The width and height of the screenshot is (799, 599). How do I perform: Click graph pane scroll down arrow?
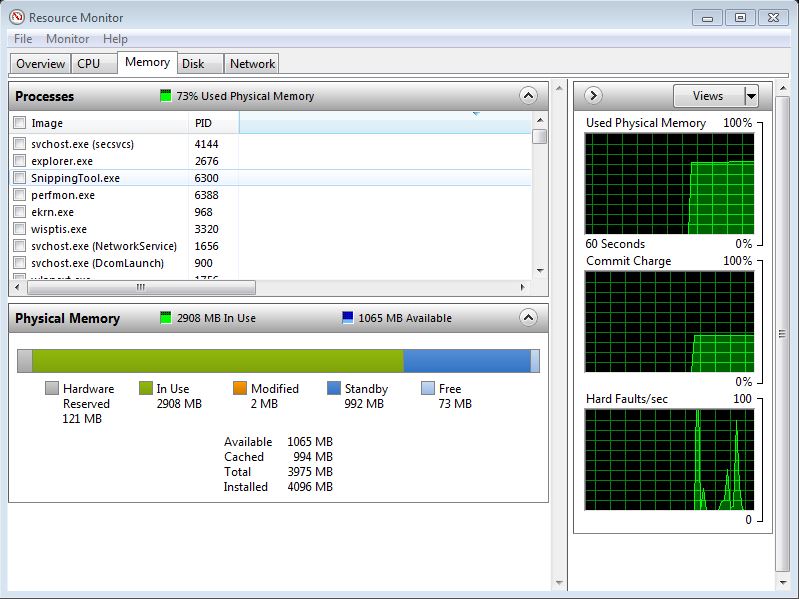point(783,583)
